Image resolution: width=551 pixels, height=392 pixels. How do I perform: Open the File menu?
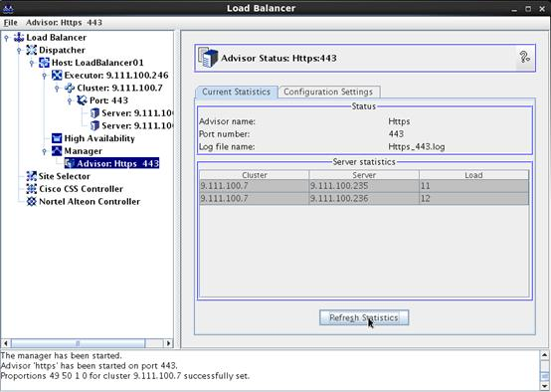pos(10,23)
